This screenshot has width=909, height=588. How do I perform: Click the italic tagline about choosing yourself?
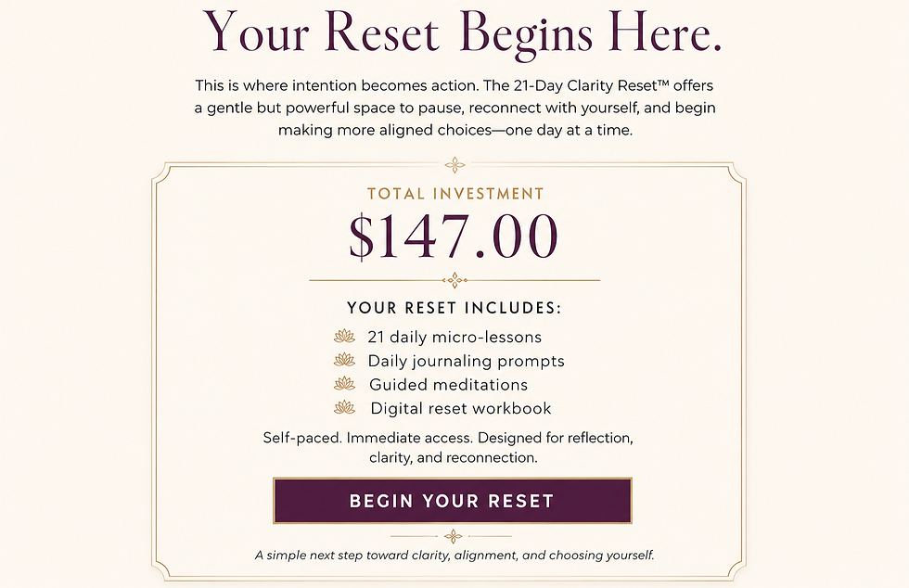click(x=454, y=556)
